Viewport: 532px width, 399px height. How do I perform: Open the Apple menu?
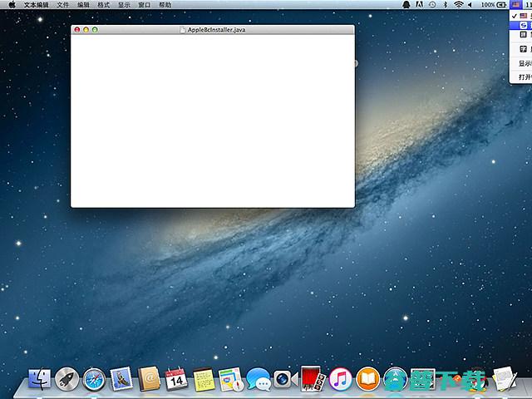point(12,5)
